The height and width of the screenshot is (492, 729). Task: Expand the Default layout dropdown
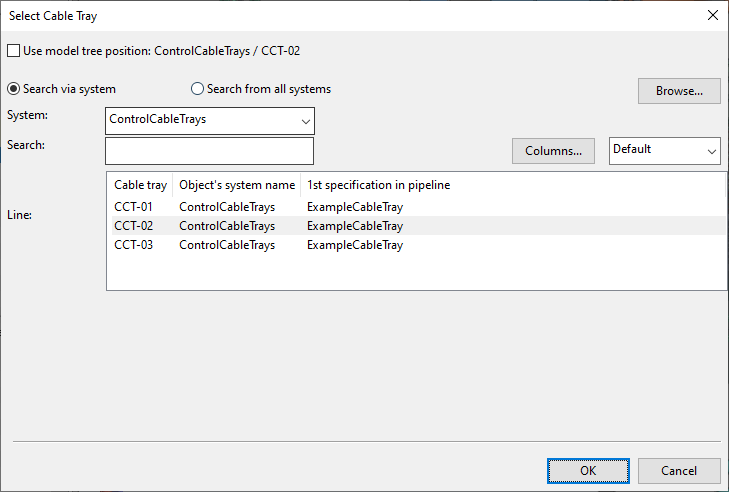tap(665, 150)
